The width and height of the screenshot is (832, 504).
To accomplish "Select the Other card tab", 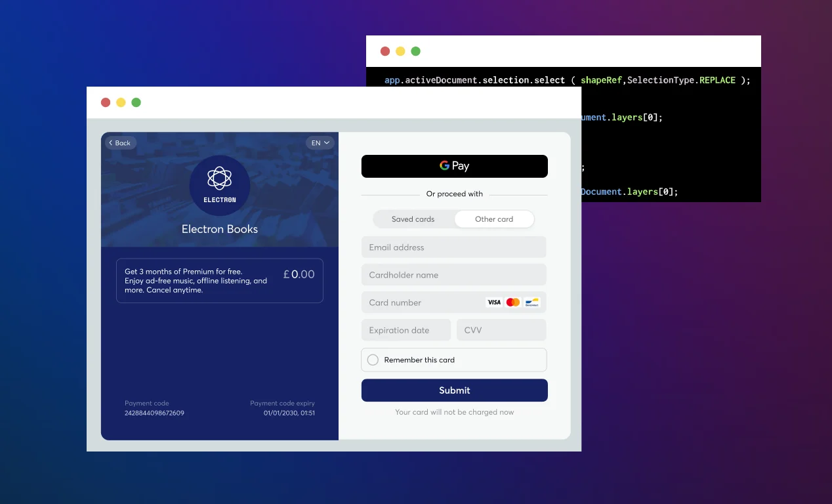I will click(x=494, y=219).
